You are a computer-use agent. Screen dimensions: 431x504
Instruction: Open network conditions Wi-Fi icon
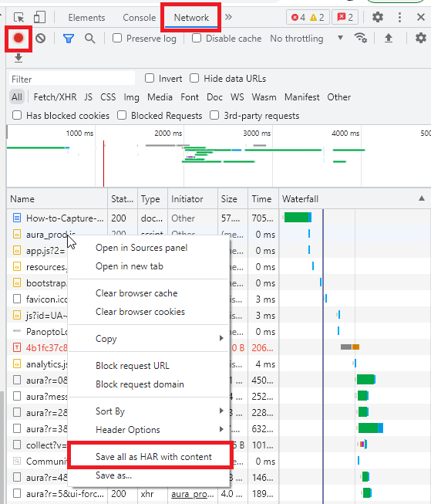pos(361,39)
